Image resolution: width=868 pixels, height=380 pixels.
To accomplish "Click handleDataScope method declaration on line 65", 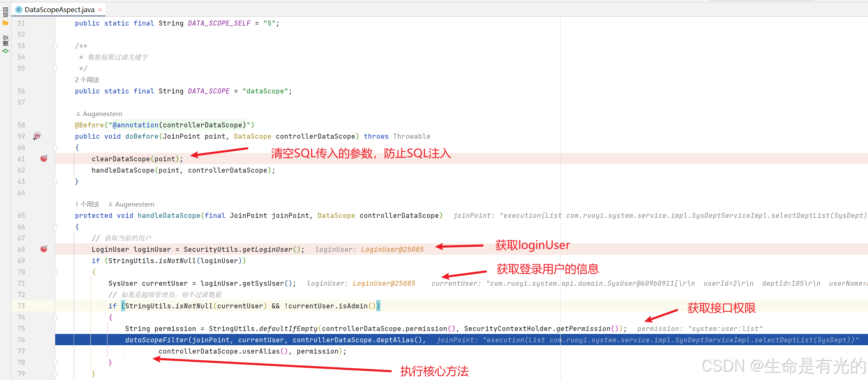I will tap(169, 215).
